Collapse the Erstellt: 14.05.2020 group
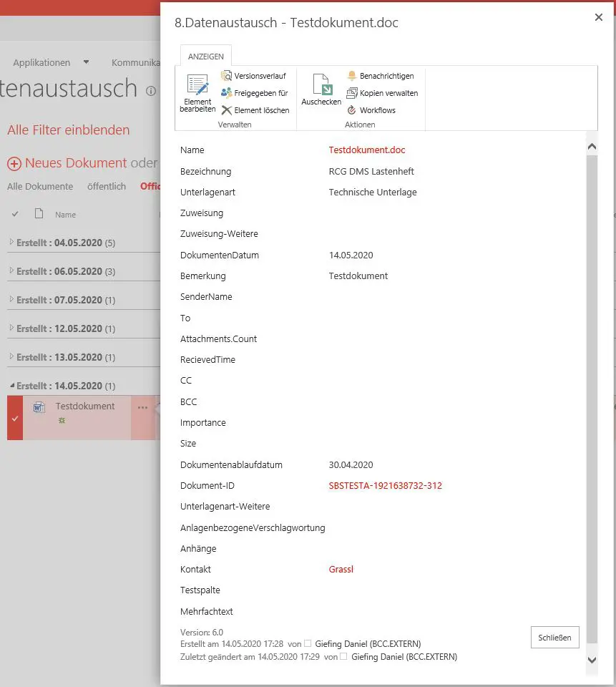616x687 pixels. click(11, 385)
